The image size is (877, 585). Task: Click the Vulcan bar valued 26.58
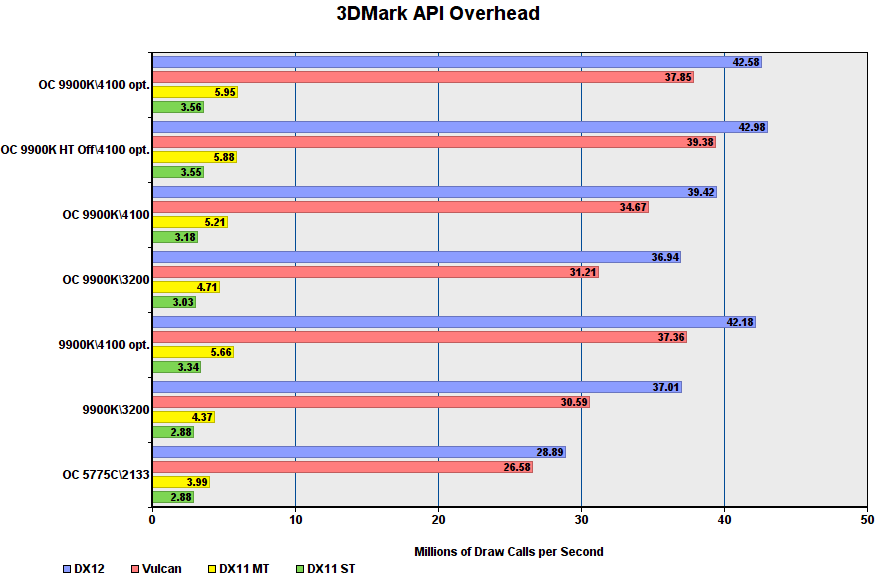click(343, 467)
